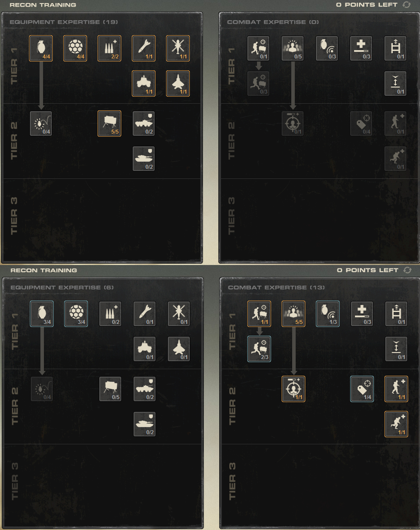Click the Combat Expertise (13) heading
This screenshot has width=420, height=530.
click(x=276, y=287)
